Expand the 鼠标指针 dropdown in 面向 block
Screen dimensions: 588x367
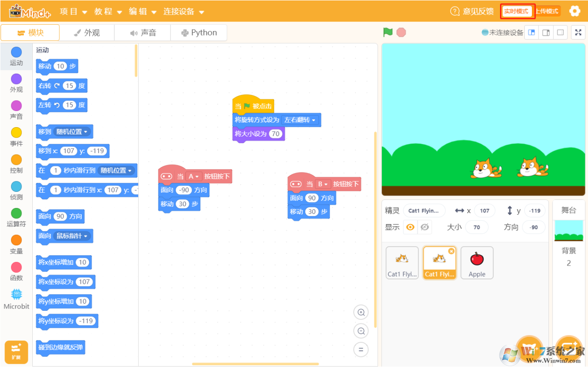click(x=72, y=236)
